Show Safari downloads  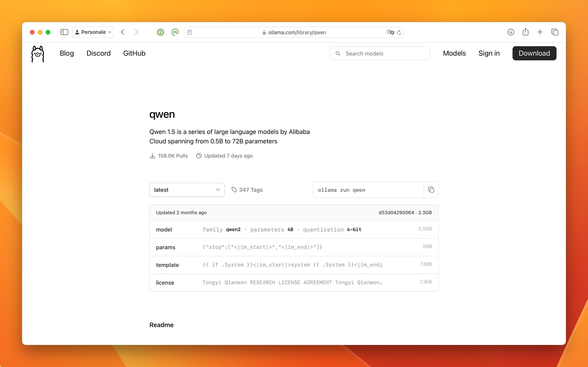(511, 32)
